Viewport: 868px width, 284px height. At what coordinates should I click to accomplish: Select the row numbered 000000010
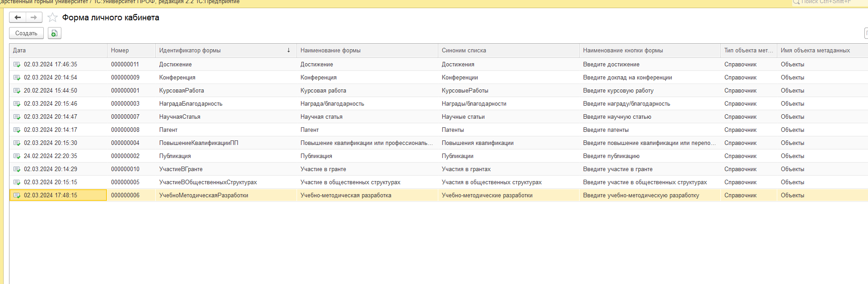click(x=125, y=169)
